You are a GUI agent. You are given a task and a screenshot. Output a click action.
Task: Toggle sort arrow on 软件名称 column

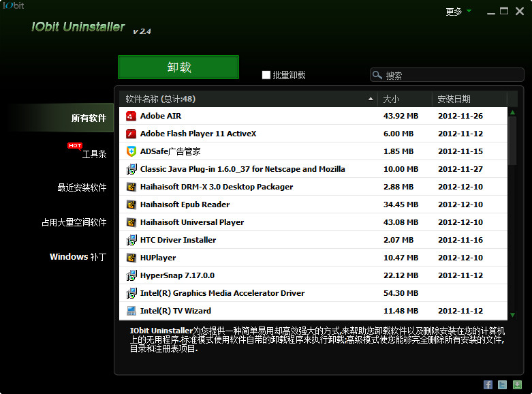click(x=371, y=99)
